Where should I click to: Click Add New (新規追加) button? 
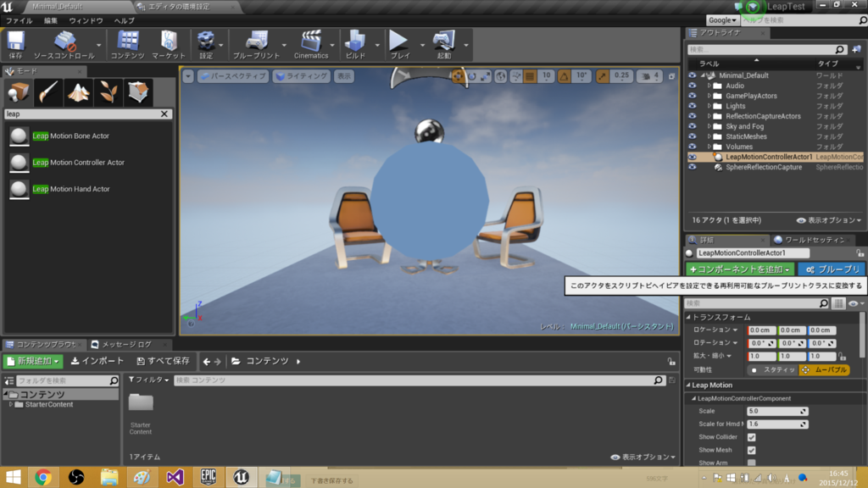33,361
